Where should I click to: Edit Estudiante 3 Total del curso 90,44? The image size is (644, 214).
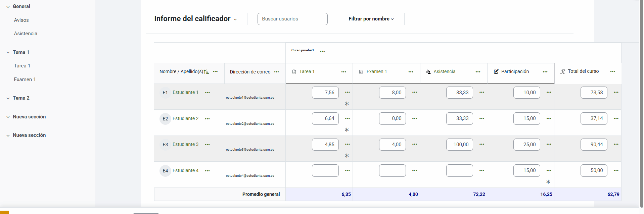[594, 145]
